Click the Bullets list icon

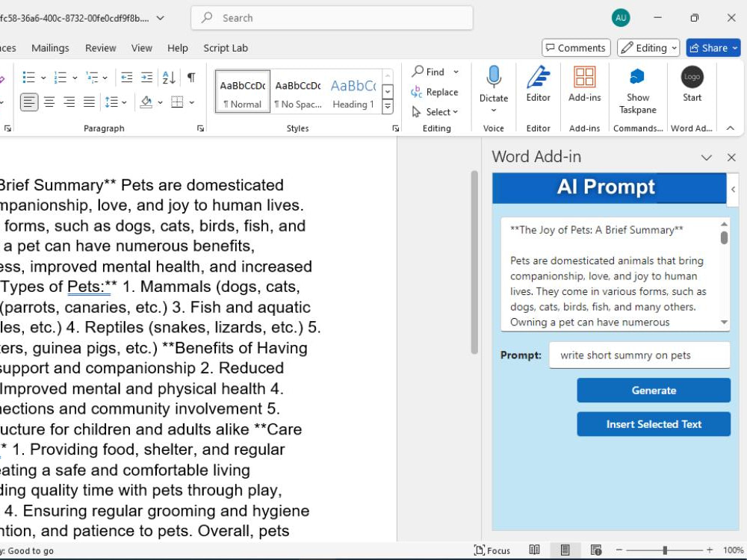[x=29, y=77]
